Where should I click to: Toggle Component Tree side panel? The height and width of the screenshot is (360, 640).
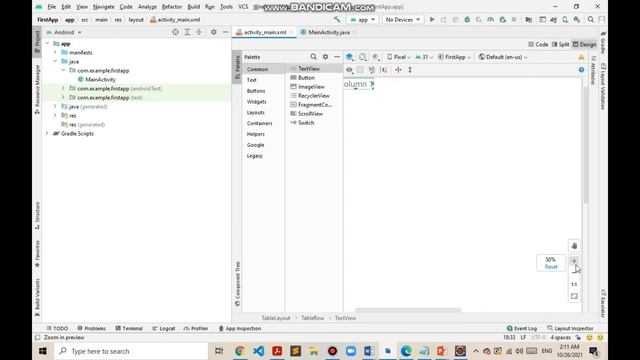[238, 284]
